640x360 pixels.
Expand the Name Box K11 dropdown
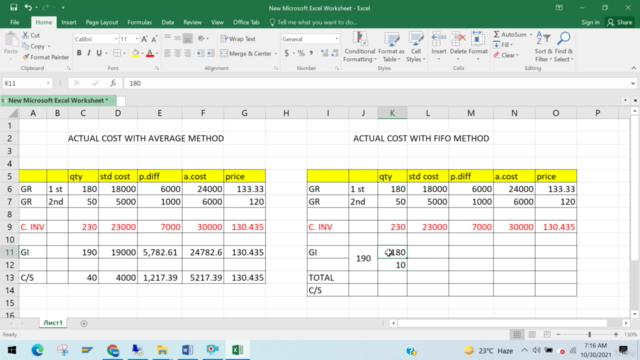click(48, 83)
